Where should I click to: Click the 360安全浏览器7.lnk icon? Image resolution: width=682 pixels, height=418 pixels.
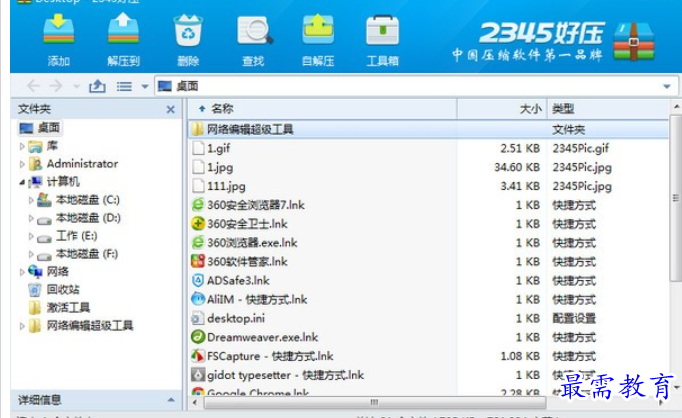click(x=198, y=205)
